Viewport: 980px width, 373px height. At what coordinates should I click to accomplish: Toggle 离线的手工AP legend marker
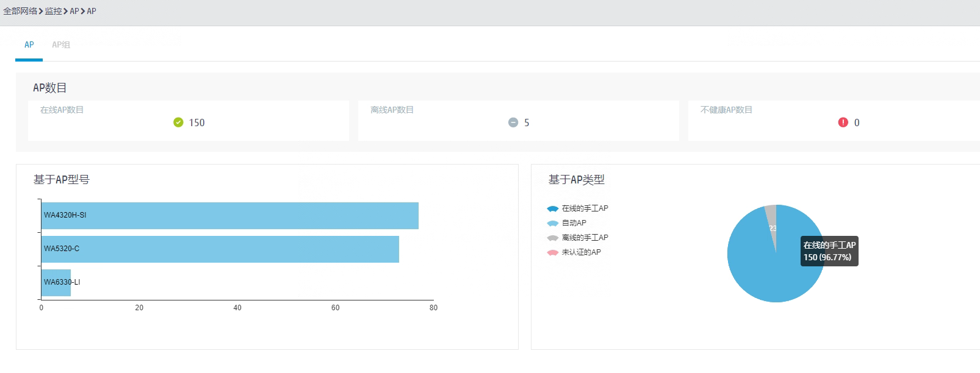point(553,238)
